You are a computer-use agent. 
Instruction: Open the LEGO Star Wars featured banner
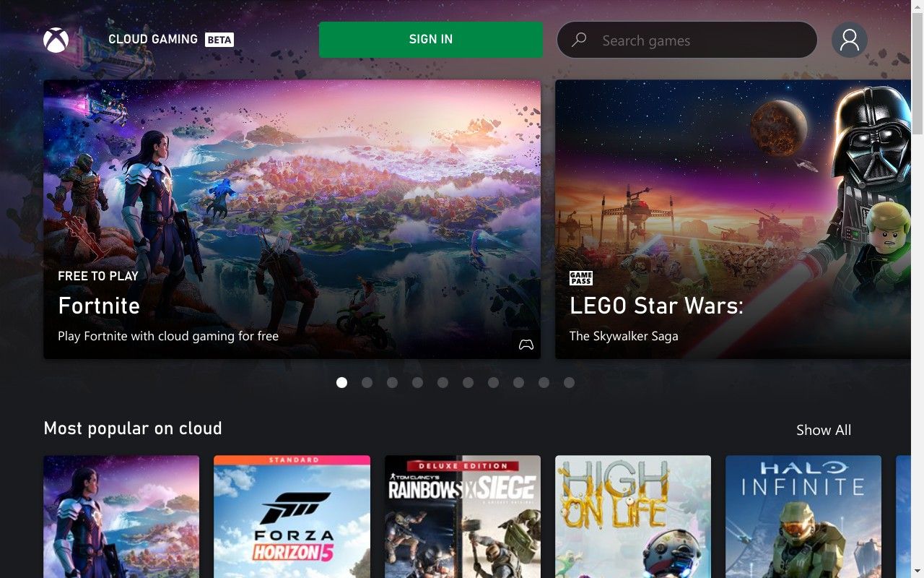[x=733, y=219]
